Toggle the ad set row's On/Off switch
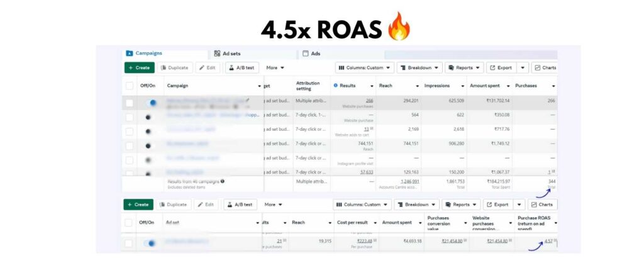Viewport: 644px width, 258px height. [150, 243]
